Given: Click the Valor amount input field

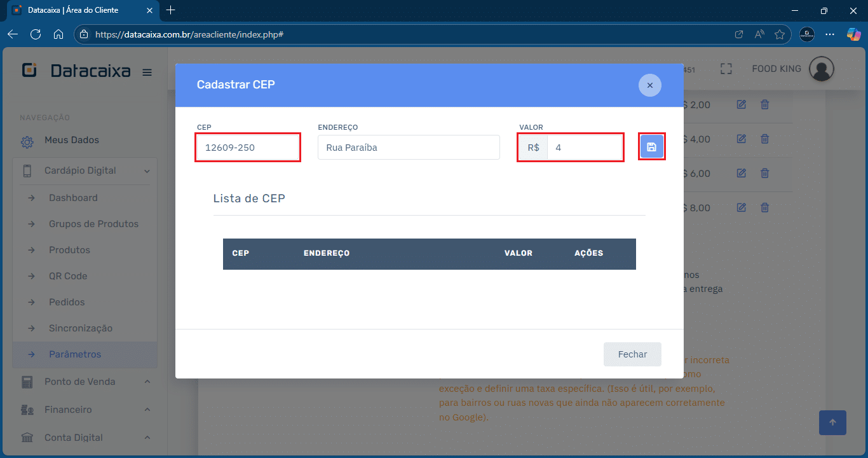Looking at the screenshot, I should pyautogui.click(x=584, y=148).
